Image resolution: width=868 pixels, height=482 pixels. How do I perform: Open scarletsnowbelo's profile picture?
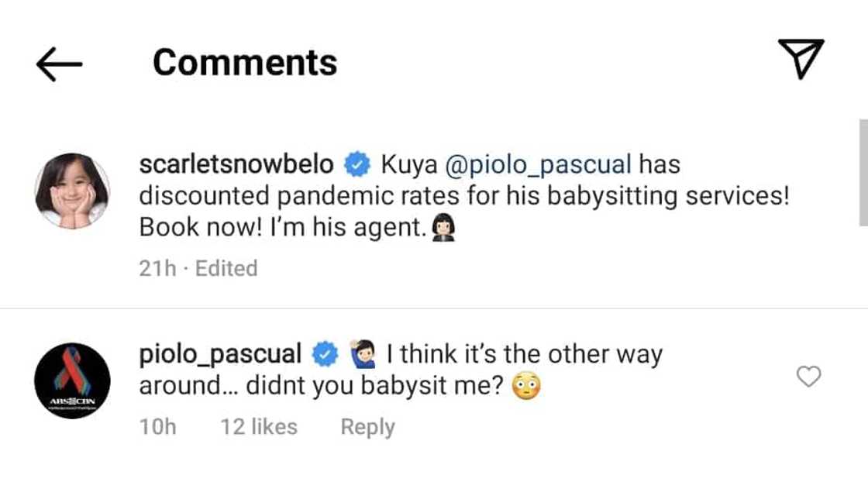point(72,191)
